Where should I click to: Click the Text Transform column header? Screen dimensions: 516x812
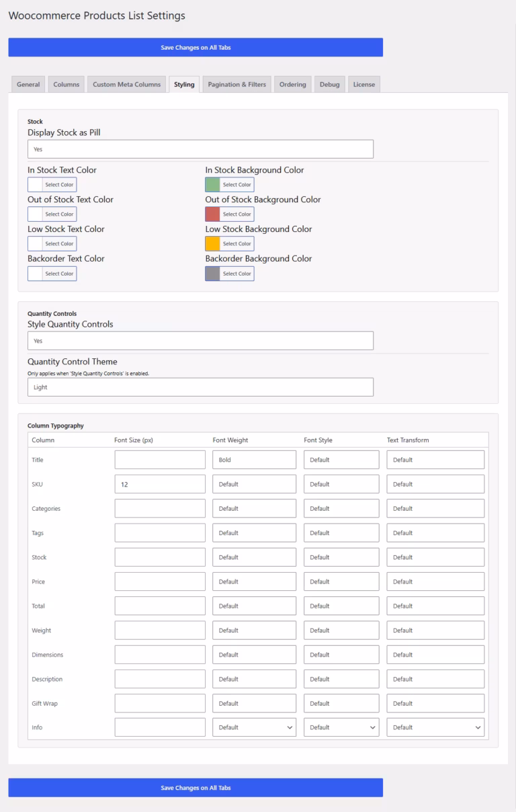point(408,440)
